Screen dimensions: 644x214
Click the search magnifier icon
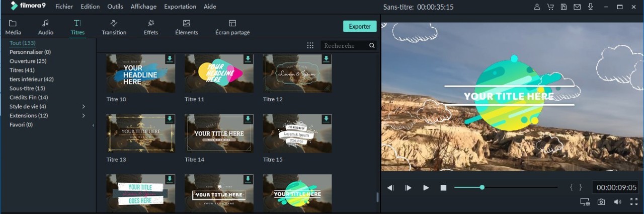(372, 45)
